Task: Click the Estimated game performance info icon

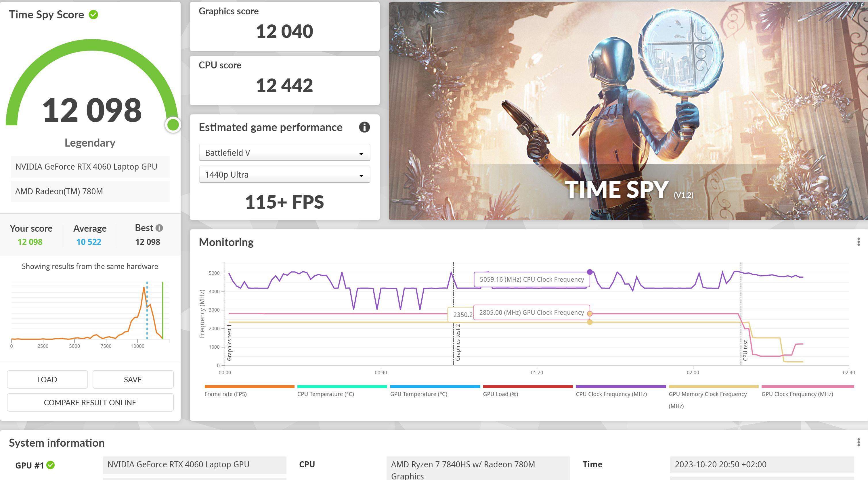Action: point(364,127)
